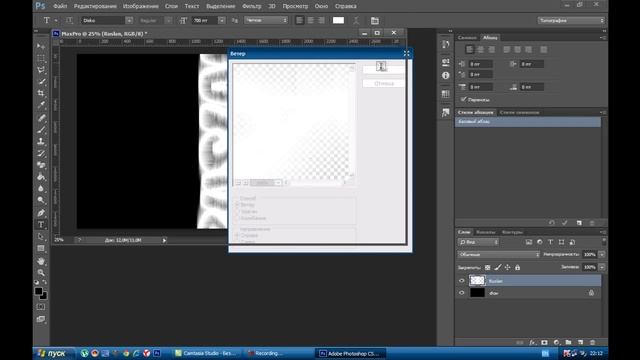640x360 pixels.
Task: Open the layer filter kind dropdown
Action: pos(478,242)
